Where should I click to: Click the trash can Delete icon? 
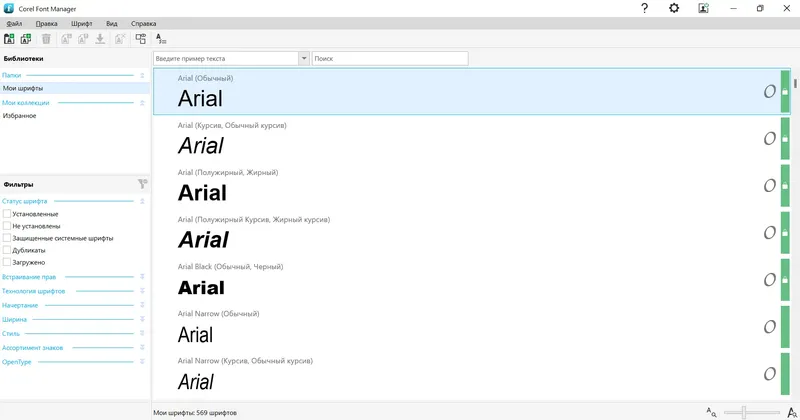[x=46, y=39]
